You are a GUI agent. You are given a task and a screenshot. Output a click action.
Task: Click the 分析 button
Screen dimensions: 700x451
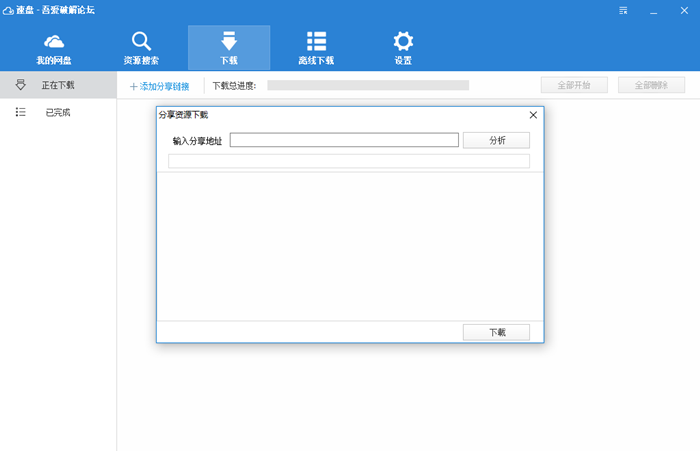pos(496,140)
